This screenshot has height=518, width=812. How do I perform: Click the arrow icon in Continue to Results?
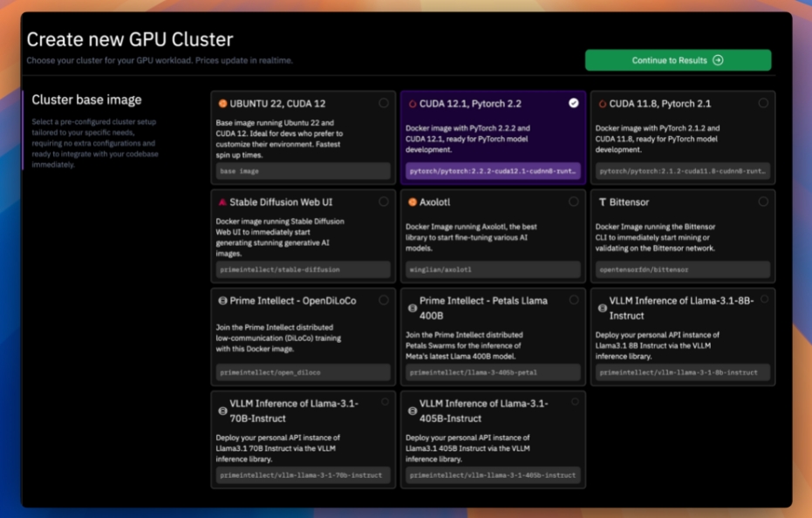[718, 60]
